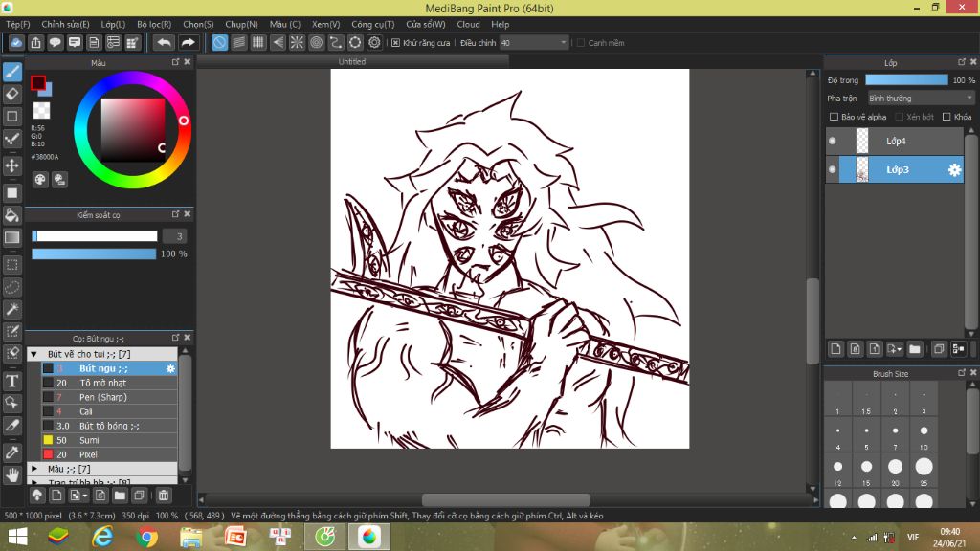Open snap settings gear icon
The width and height of the screenshot is (980, 551).
(374, 42)
